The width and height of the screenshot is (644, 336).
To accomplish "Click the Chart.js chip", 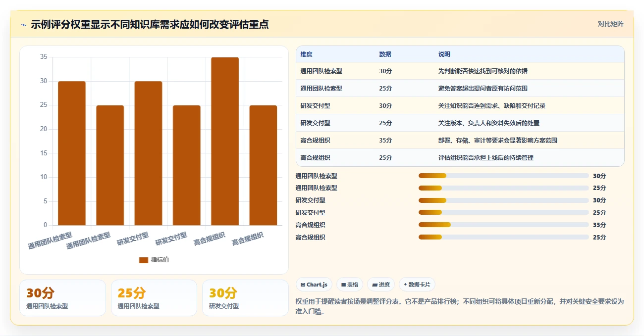I will coord(314,285).
